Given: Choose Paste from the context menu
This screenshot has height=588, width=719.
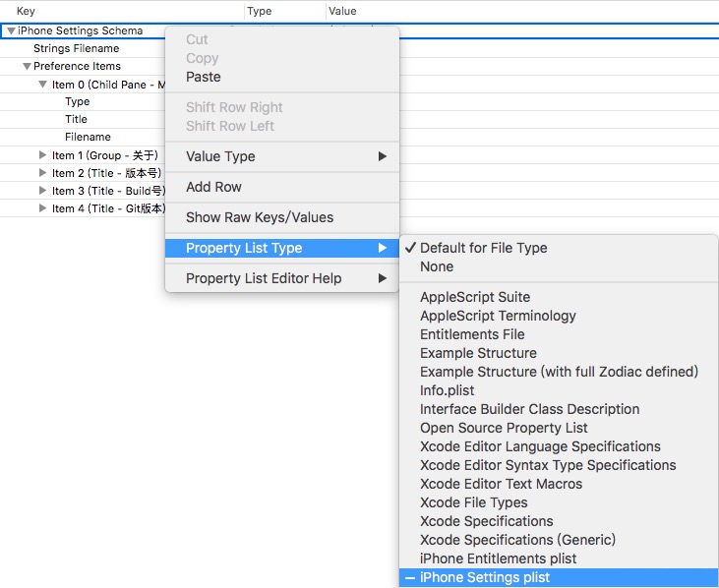Looking at the screenshot, I should [204, 77].
